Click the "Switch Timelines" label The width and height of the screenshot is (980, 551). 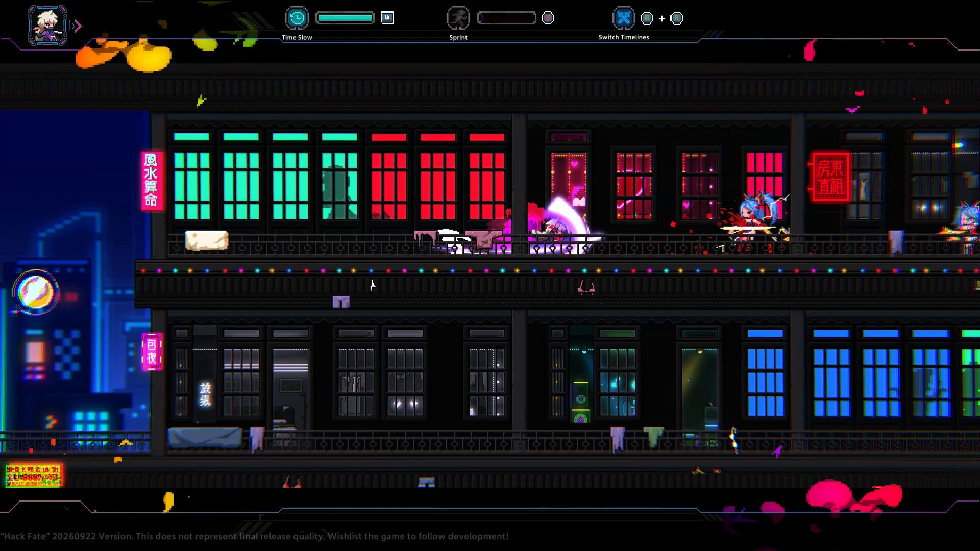coord(624,37)
